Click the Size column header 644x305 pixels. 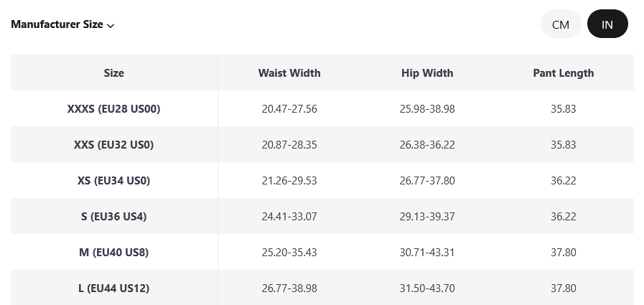[113, 72]
